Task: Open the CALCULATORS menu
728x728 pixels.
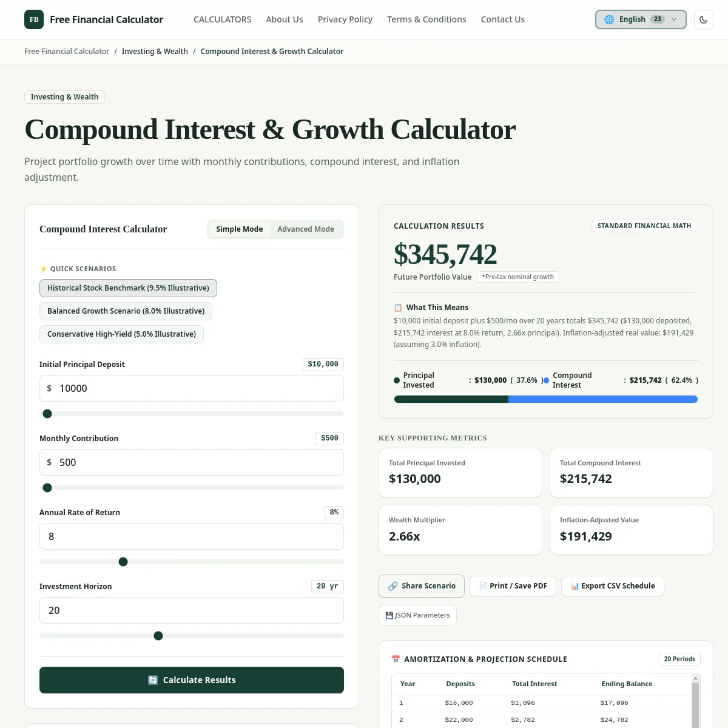Action: tap(223, 19)
